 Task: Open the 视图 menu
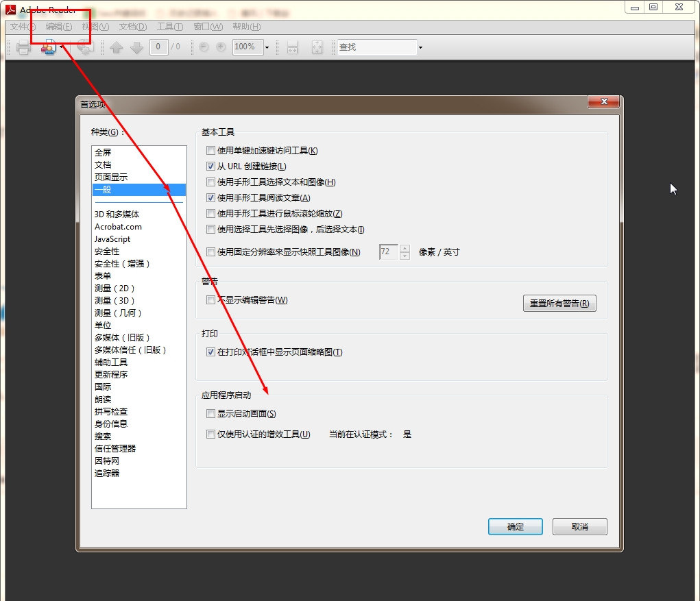(95, 27)
